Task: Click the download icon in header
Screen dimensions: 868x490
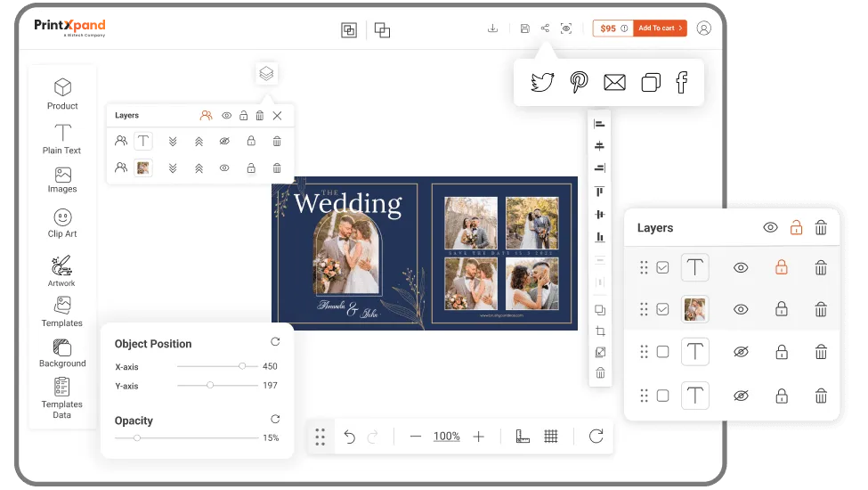Action: pos(492,29)
